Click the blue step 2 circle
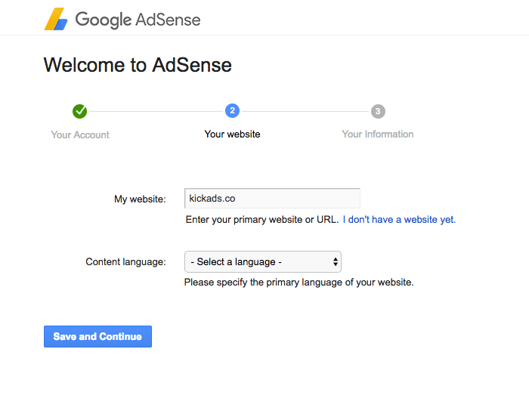The image size is (529, 420). pyautogui.click(x=232, y=111)
